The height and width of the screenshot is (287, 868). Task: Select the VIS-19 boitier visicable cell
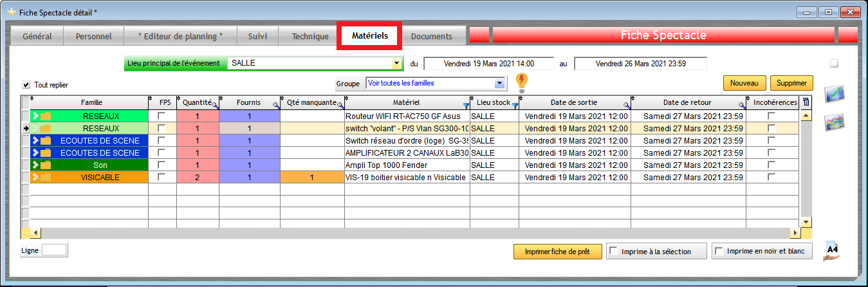[407, 177]
